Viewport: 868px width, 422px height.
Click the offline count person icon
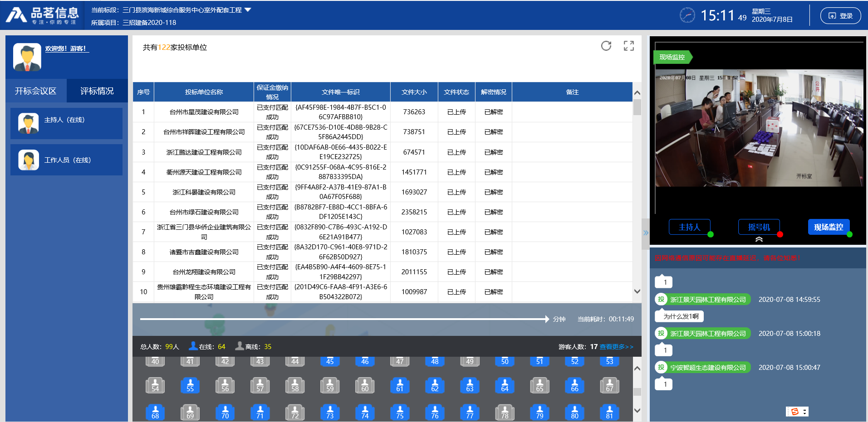point(240,346)
